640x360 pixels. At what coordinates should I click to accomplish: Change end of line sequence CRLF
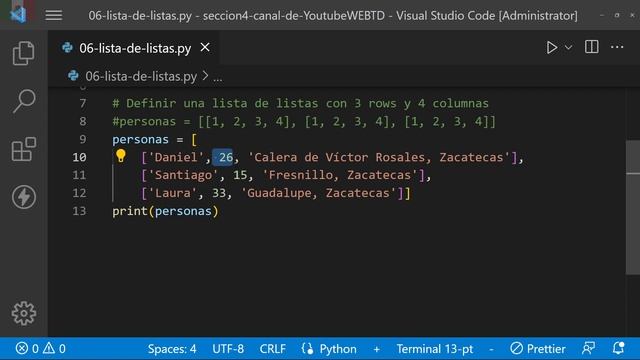coord(272,349)
